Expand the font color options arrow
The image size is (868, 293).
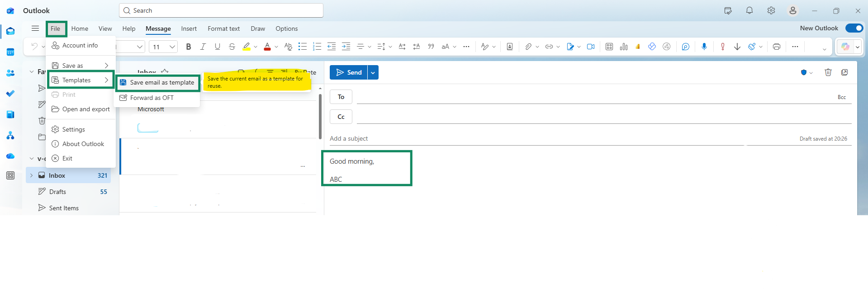coord(276,47)
